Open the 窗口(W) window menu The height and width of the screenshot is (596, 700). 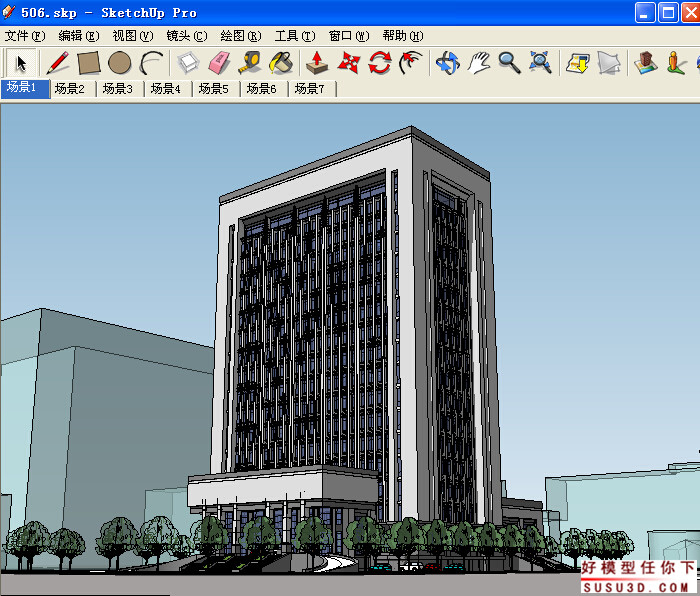[x=349, y=36]
